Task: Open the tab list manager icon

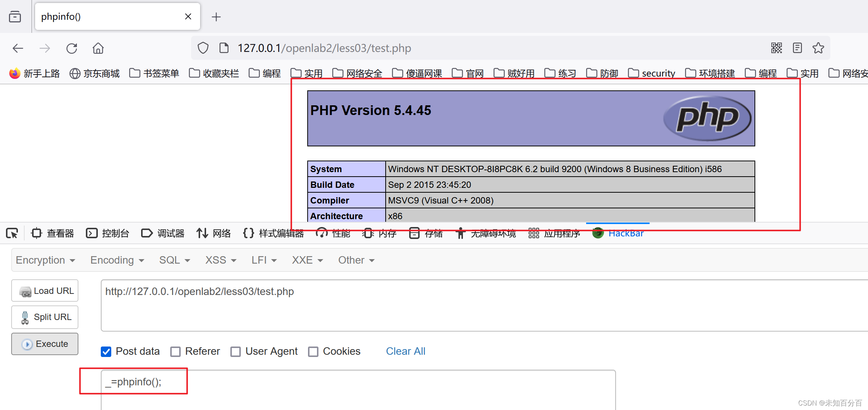Action: [x=15, y=17]
